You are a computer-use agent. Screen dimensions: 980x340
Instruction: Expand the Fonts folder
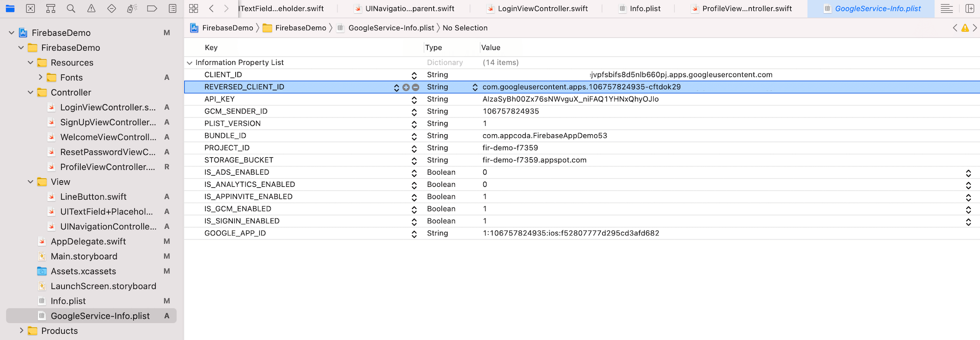40,78
